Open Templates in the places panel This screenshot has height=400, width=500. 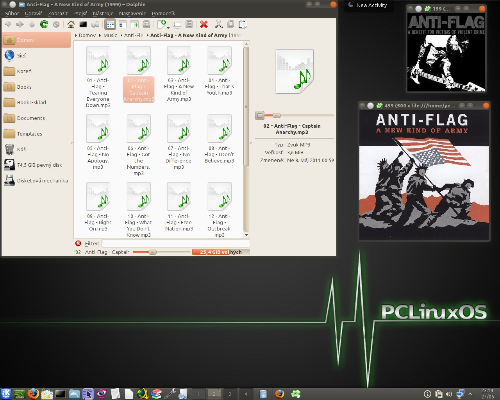coord(37,134)
